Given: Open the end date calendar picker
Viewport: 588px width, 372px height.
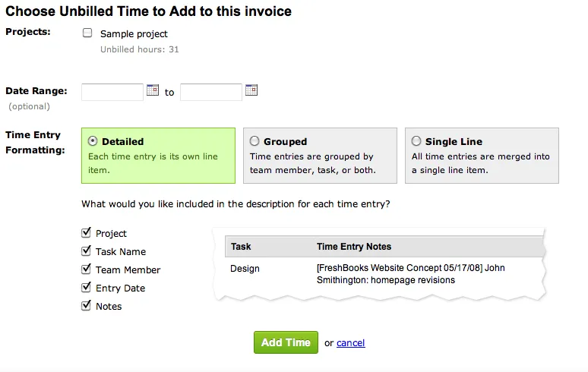Looking at the screenshot, I should 251,90.
